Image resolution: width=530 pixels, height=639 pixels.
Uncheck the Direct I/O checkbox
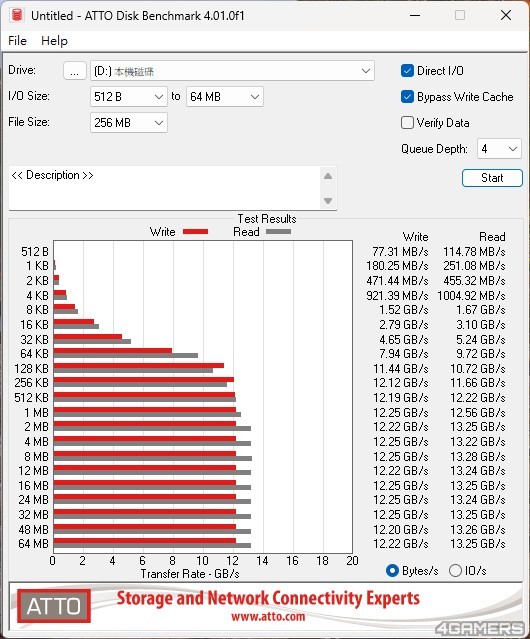pos(407,71)
